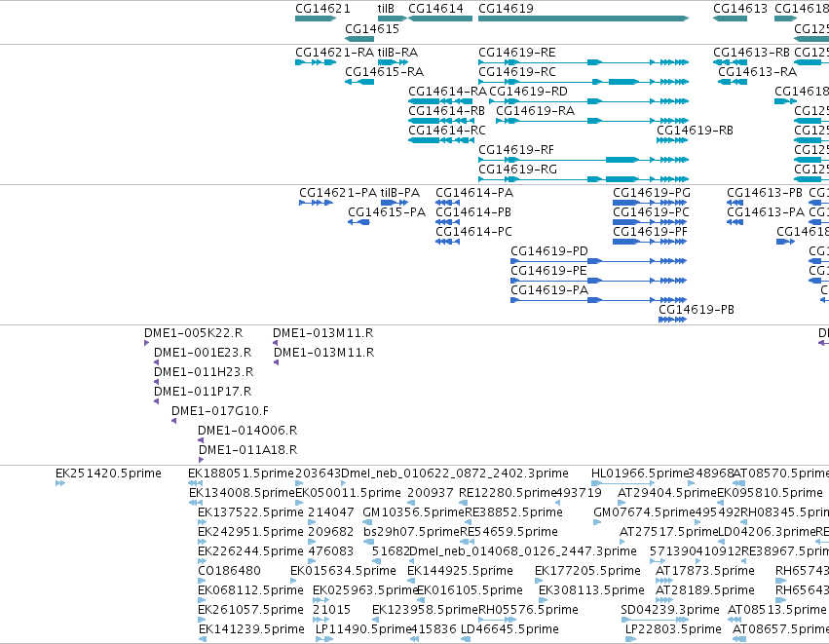829x644 pixels.
Task: Select protein CG14619-PD
Action: [598, 261]
